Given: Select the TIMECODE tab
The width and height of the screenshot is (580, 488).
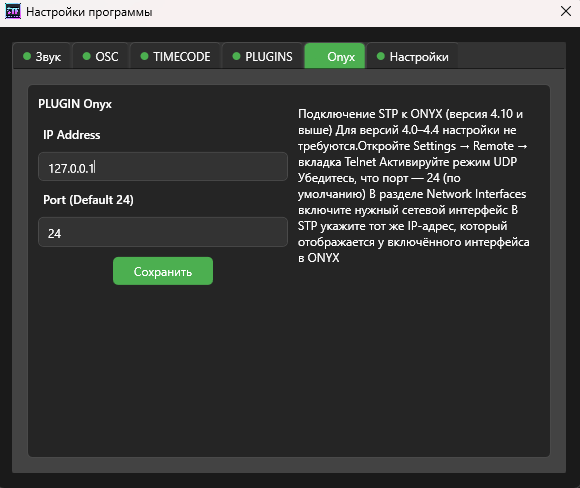Looking at the screenshot, I should (175, 56).
